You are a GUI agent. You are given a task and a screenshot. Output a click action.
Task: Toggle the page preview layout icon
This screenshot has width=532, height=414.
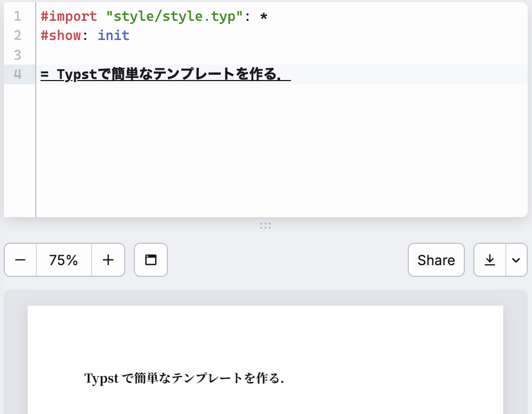click(151, 260)
